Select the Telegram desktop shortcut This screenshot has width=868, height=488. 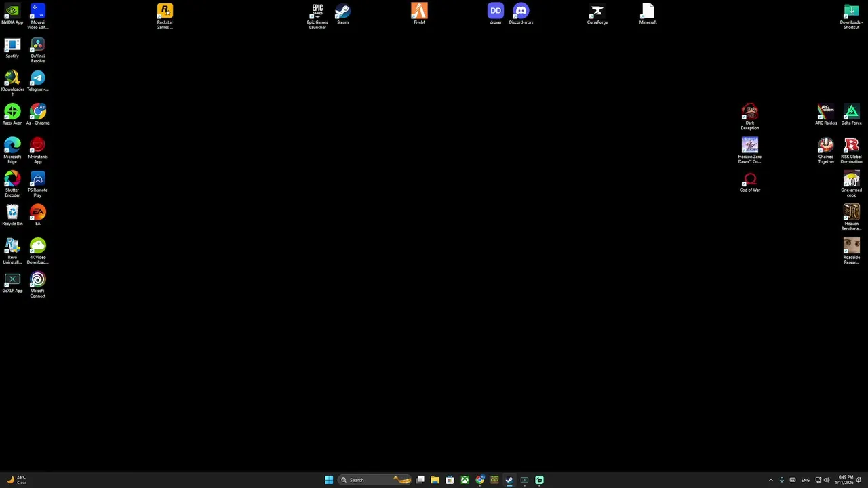coord(37,81)
